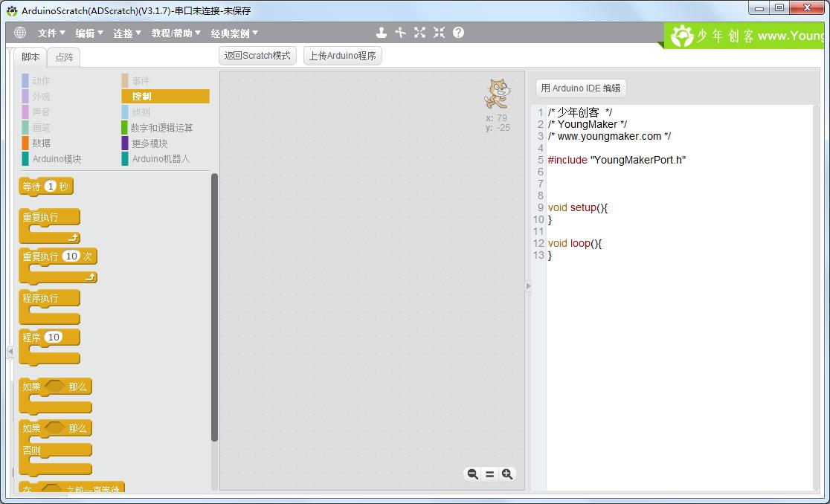Click the ArduinoScratch title bar app icon
This screenshot has height=504, width=830.
click(11, 10)
